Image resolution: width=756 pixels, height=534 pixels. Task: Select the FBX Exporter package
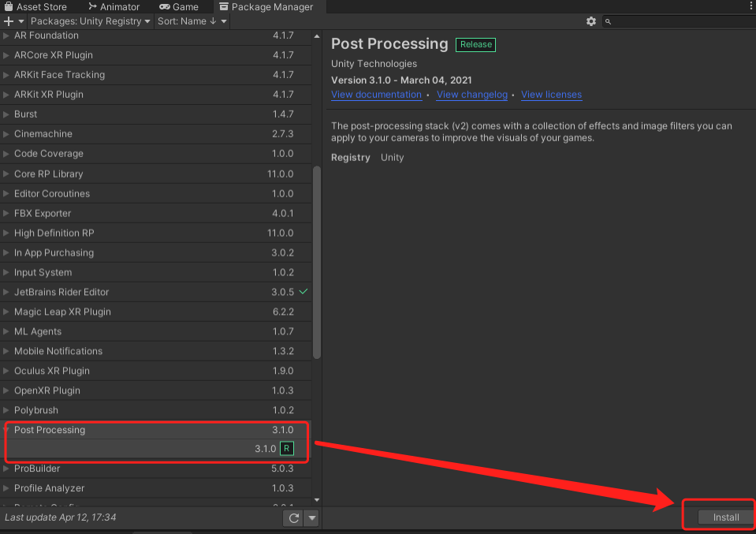pyautogui.click(x=156, y=213)
